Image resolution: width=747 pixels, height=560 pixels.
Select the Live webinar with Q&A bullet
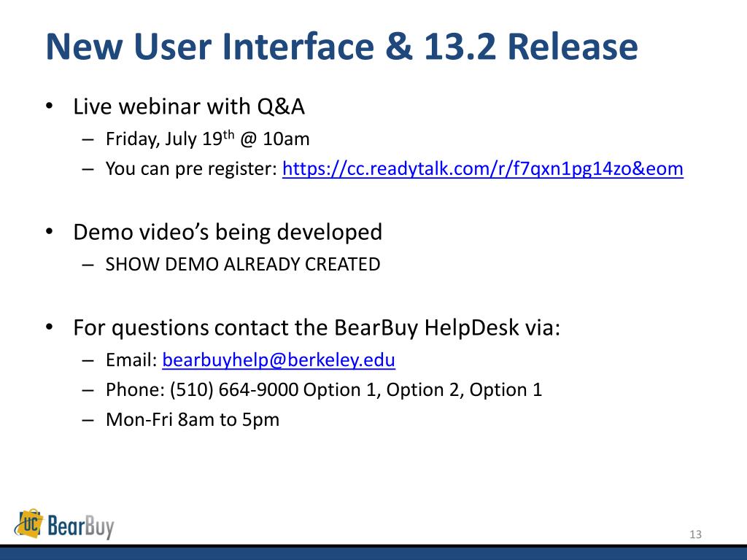click(x=189, y=106)
